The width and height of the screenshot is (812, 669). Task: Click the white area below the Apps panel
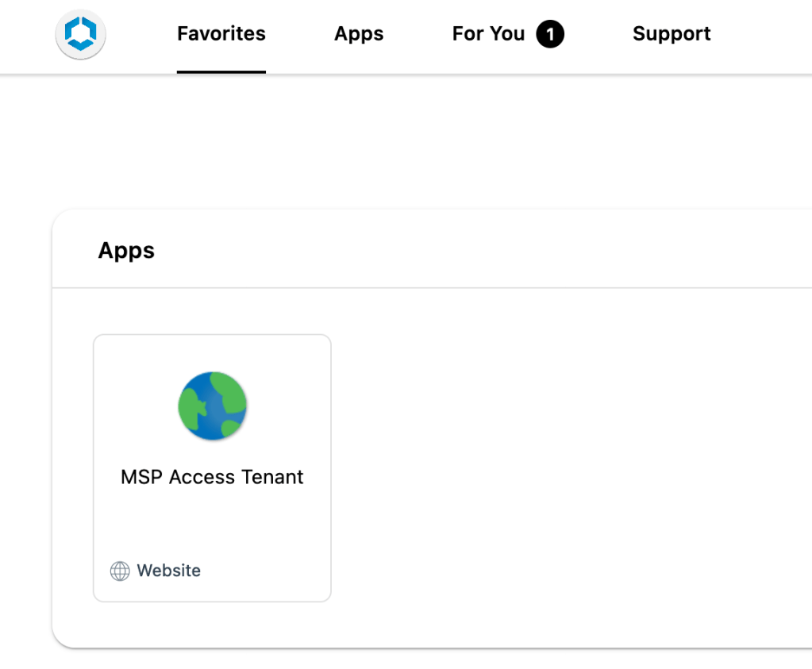(x=397, y=659)
